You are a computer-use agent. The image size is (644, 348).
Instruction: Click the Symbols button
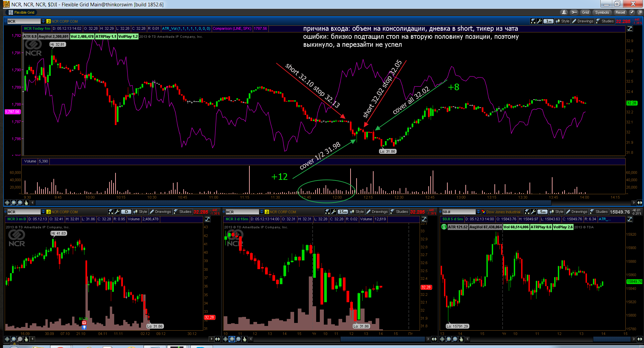point(602,12)
